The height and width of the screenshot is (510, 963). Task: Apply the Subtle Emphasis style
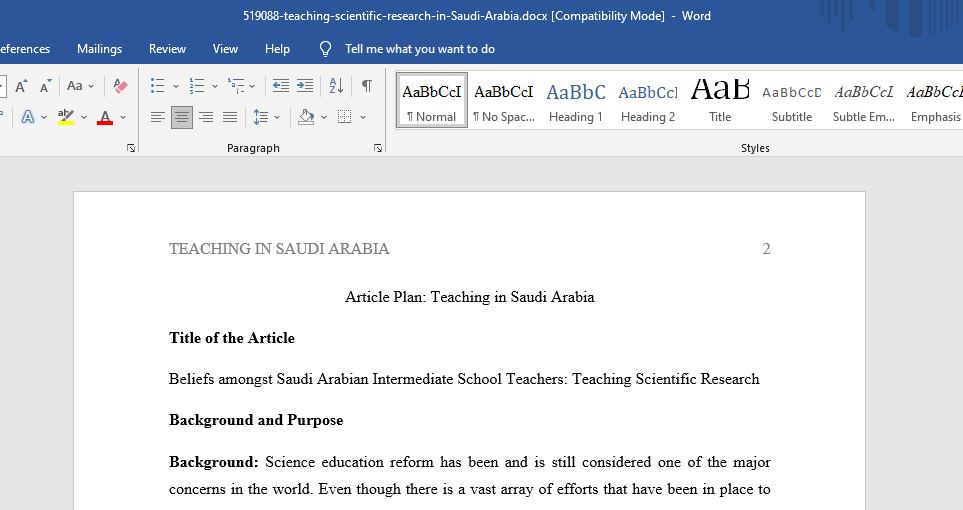pyautogui.click(x=864, y=100)
